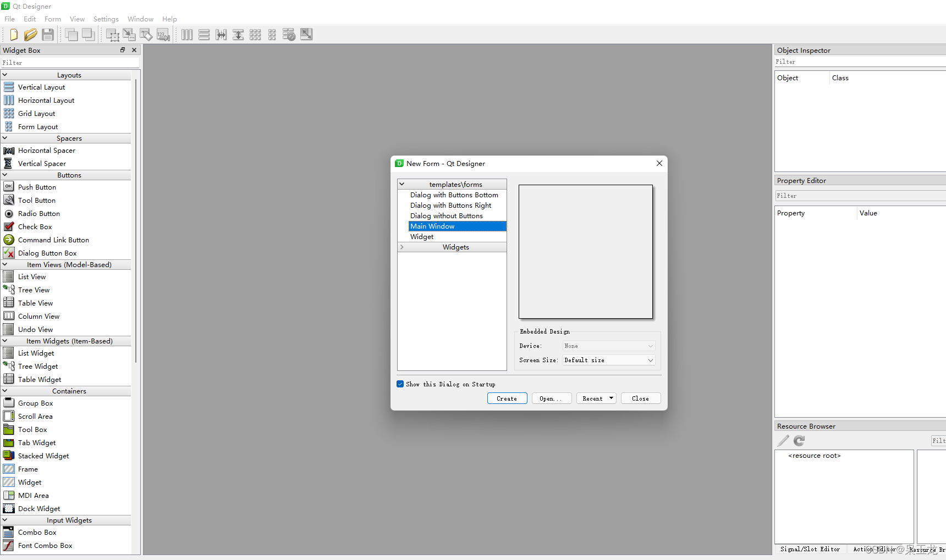This screenshot has width=946, height=560.
Task: Click the Send to Back toolbar icon
Action: pos(88,35)
